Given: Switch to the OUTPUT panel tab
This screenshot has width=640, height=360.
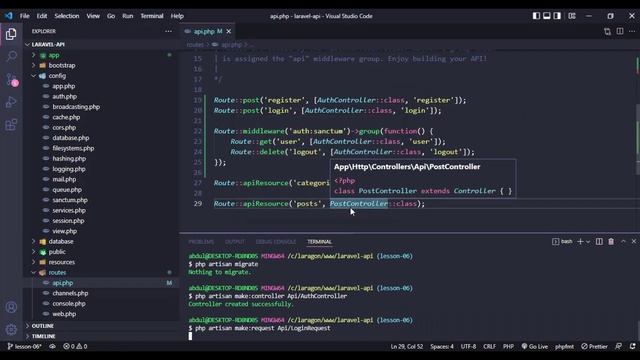Looking at the screenshot, I should (x=235, y=242).
